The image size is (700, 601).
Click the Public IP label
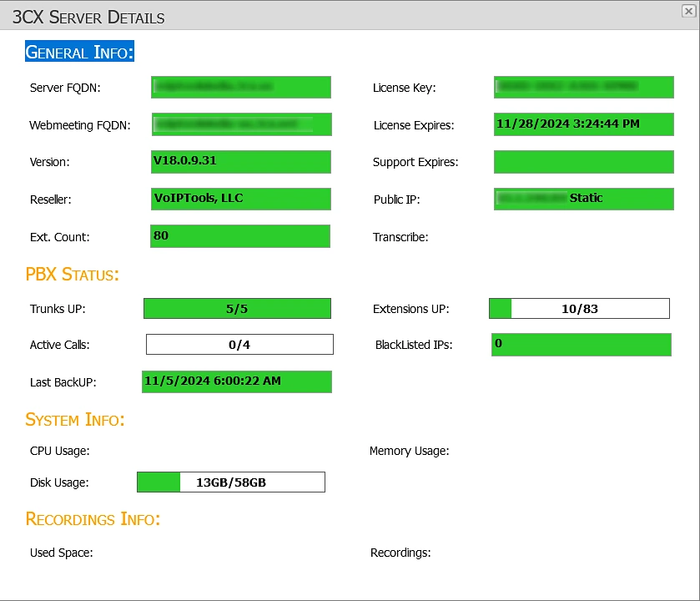pyautogui.click(x=397, y=199)
